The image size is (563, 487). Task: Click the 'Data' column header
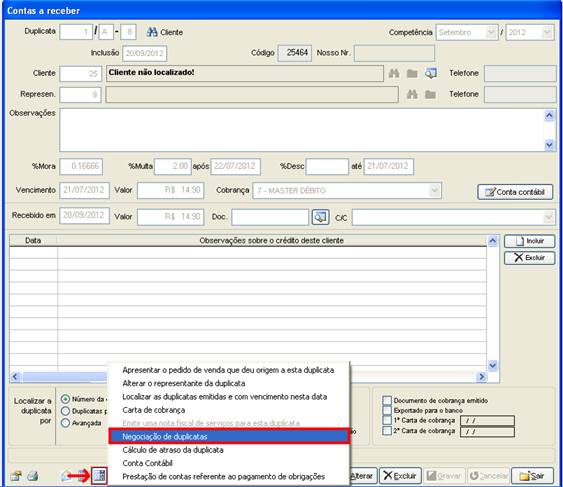click(x=33, y=240)
